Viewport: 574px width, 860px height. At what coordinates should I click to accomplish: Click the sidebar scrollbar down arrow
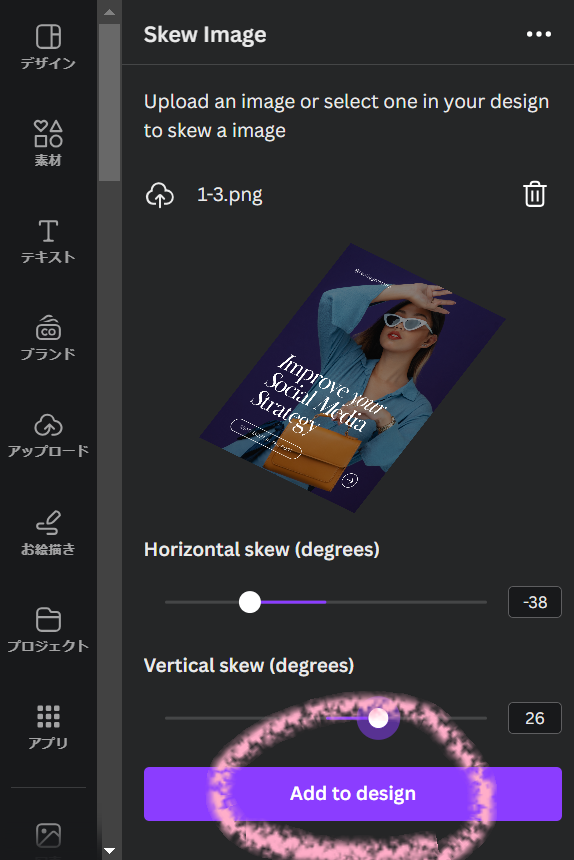click(109, 851)
